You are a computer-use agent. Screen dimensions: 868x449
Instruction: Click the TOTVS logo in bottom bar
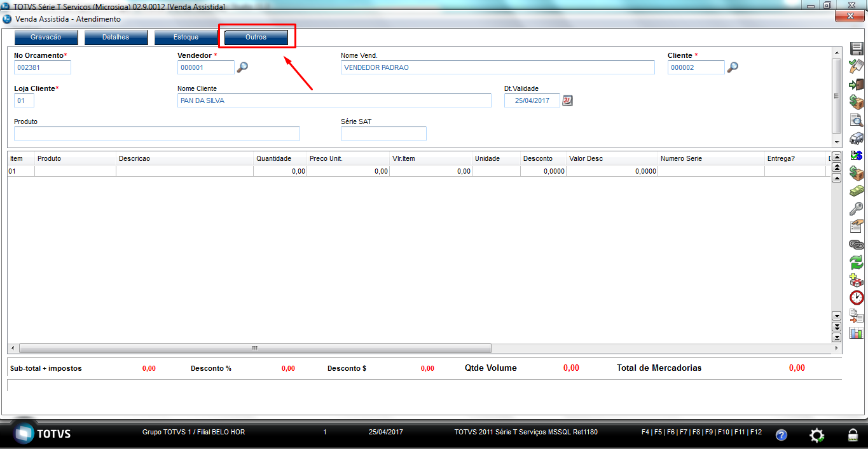(x=43, y=434)
